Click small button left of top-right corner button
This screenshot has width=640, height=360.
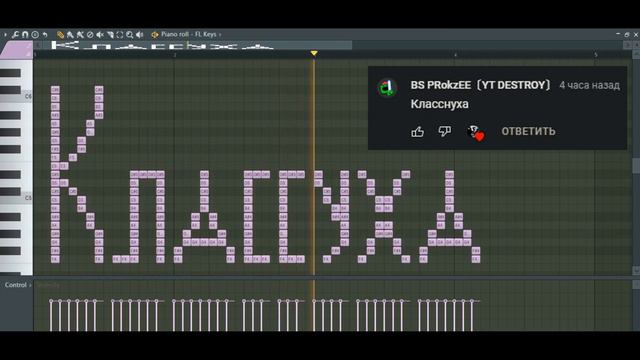(628, 45)
